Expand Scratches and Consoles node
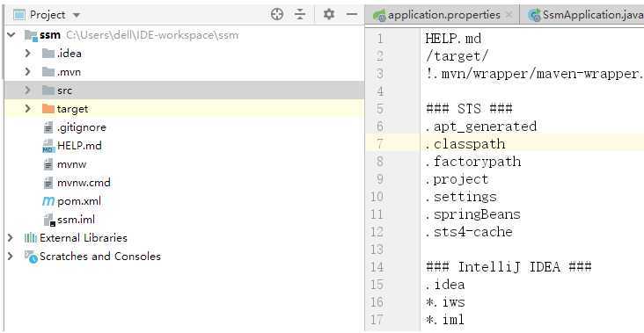The image size is (644, 333). pos(11,257)
